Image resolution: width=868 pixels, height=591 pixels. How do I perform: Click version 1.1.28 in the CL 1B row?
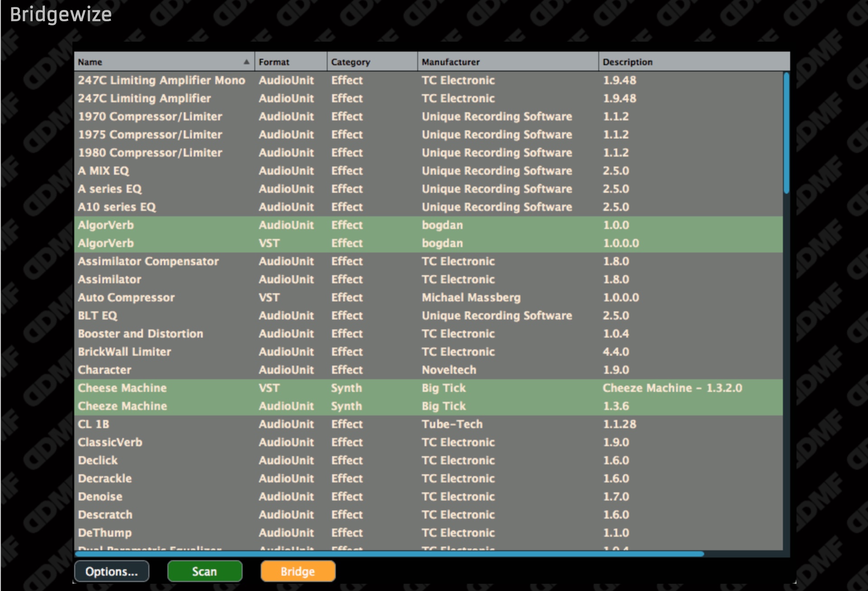coord(620,424)
